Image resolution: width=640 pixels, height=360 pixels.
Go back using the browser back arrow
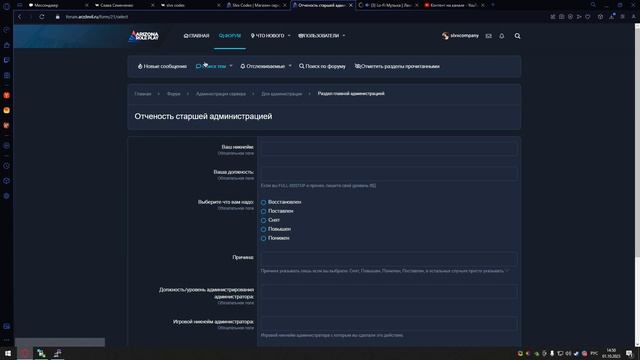[20, 17]
